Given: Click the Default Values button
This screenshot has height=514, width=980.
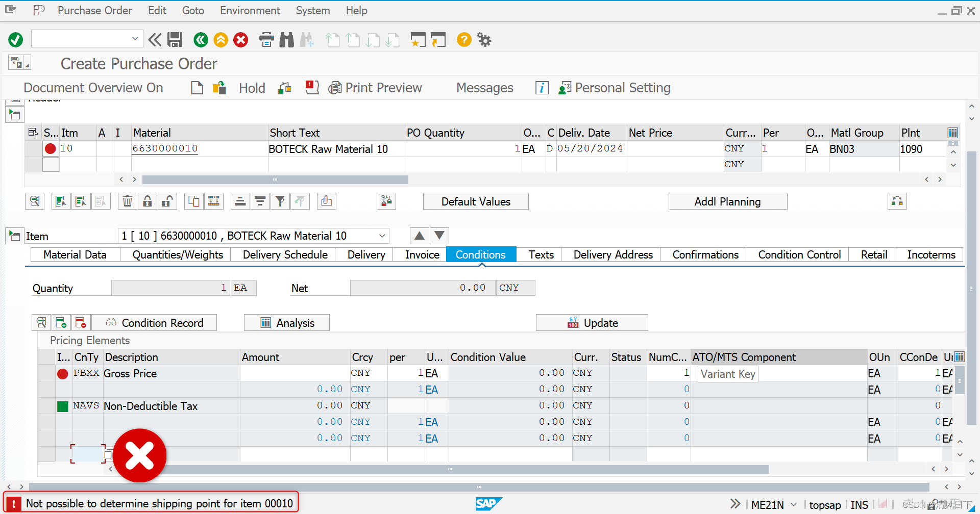Looking at the screenshot, I should 476,201.
